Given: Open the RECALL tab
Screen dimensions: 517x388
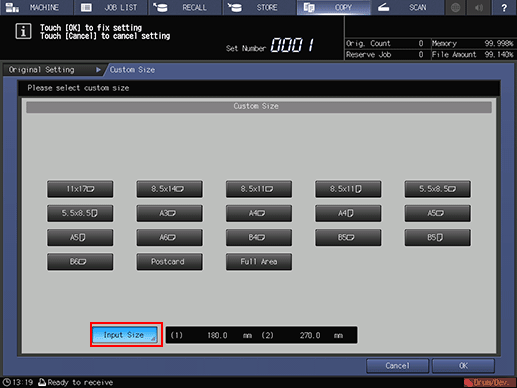Looking at the screenshot, I should [x=185, y=7].
